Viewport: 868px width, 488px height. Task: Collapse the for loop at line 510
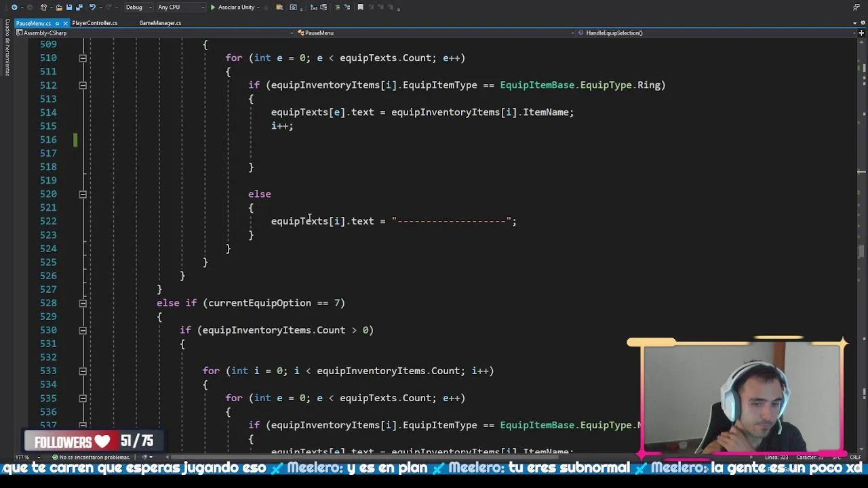pos(83,58)
